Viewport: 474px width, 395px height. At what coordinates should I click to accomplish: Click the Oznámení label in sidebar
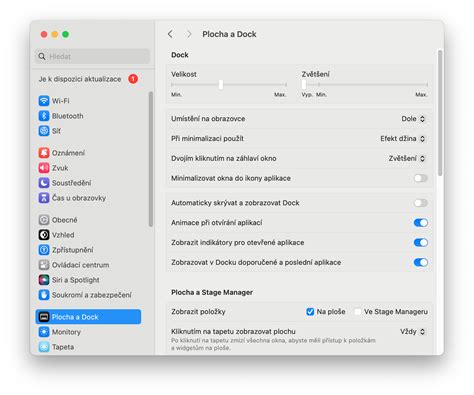(68, 153)
